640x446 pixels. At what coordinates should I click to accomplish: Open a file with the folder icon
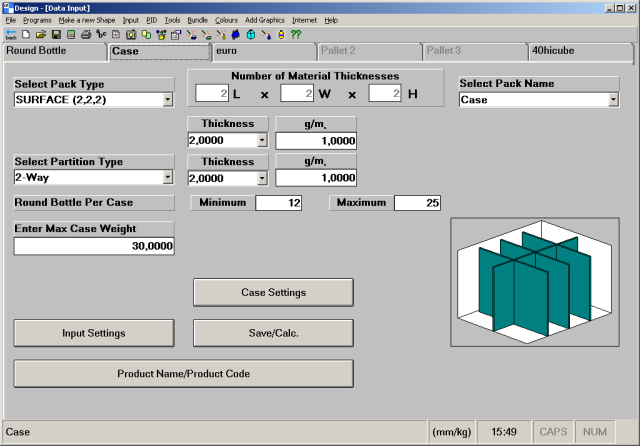[x=41, y=35]
